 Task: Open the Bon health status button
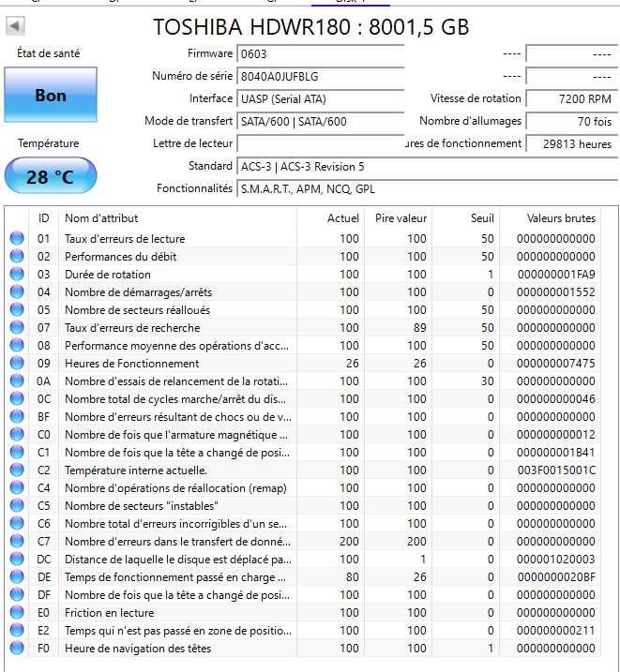[51, 95]
